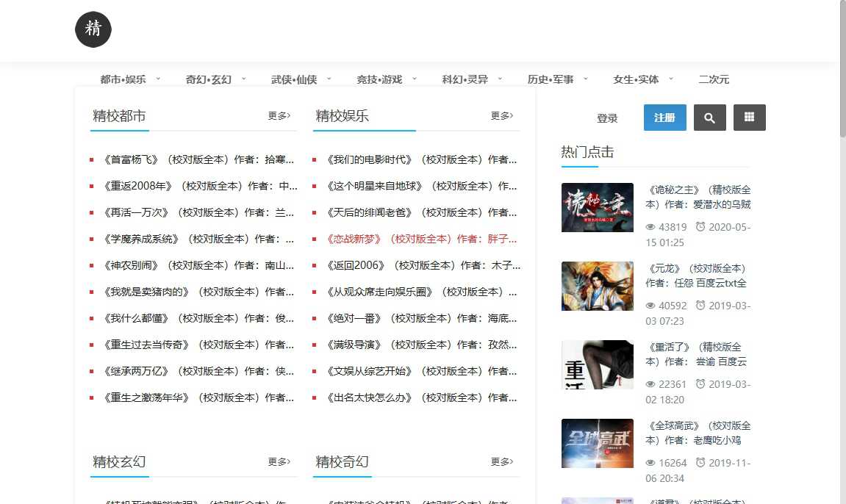Click the 《诡秘之主》 cover thumbnail
Screen dimensions: 846x504
[x=598, y=207]
